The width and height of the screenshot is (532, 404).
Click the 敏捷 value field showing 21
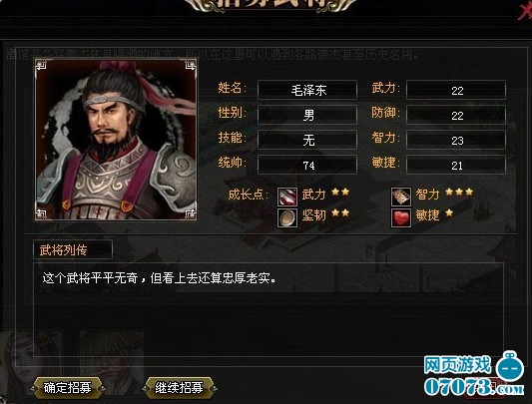(x=456, y=165)
